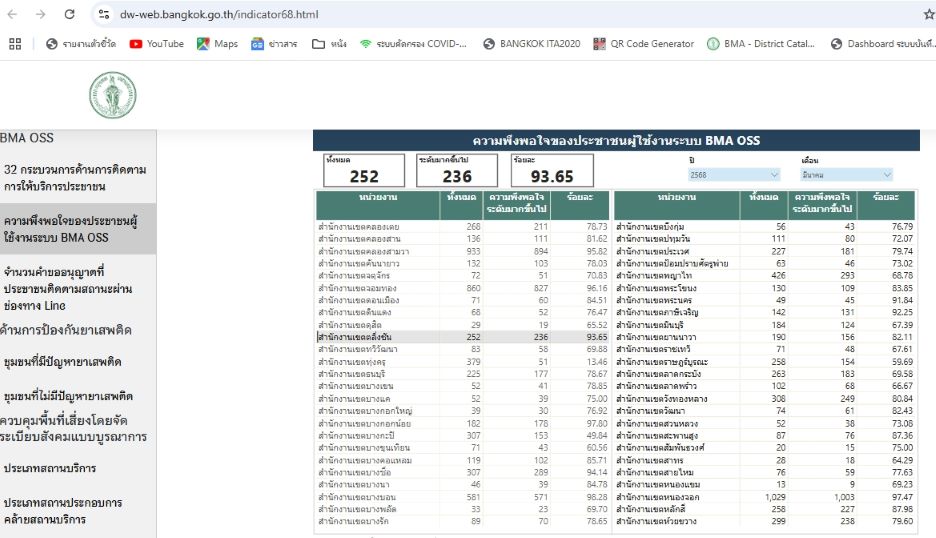Select highlighted row สำนักงานเขตตลิ่งชัน
The height and width of the screenshot is (538, 936).
tap(463, 337)
